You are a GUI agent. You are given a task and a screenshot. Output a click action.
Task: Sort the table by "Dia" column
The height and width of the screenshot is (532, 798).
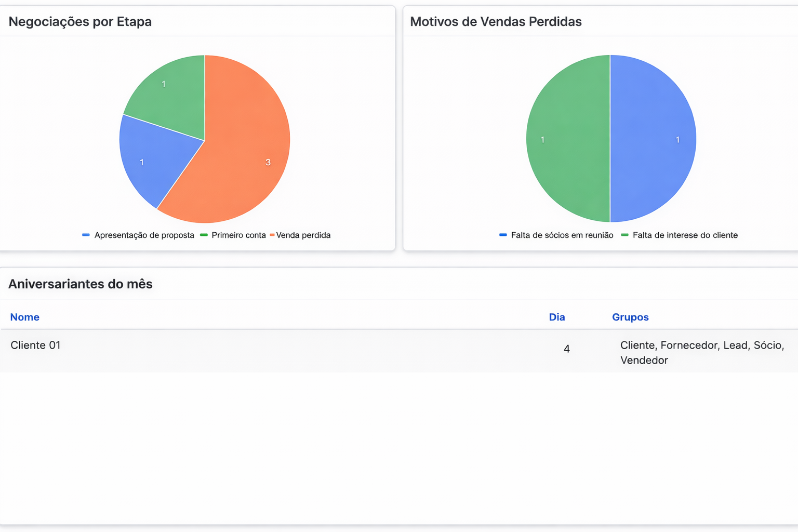click(x=557, y=317)
